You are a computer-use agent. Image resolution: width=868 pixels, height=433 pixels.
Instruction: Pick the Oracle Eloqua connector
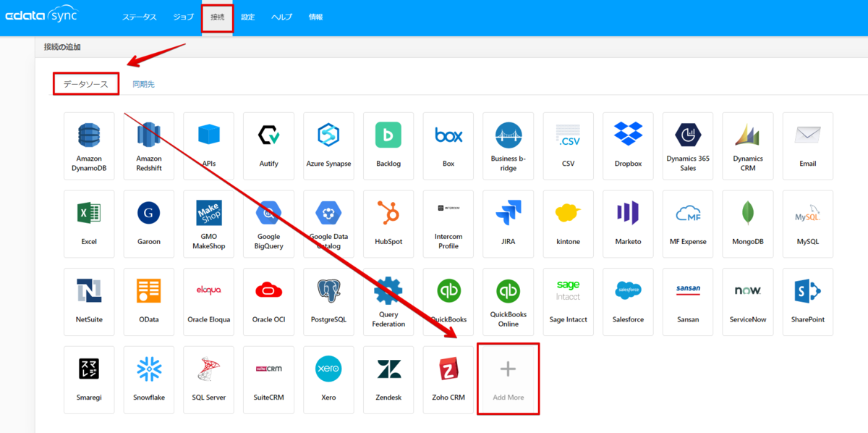(x=209, y=302)
